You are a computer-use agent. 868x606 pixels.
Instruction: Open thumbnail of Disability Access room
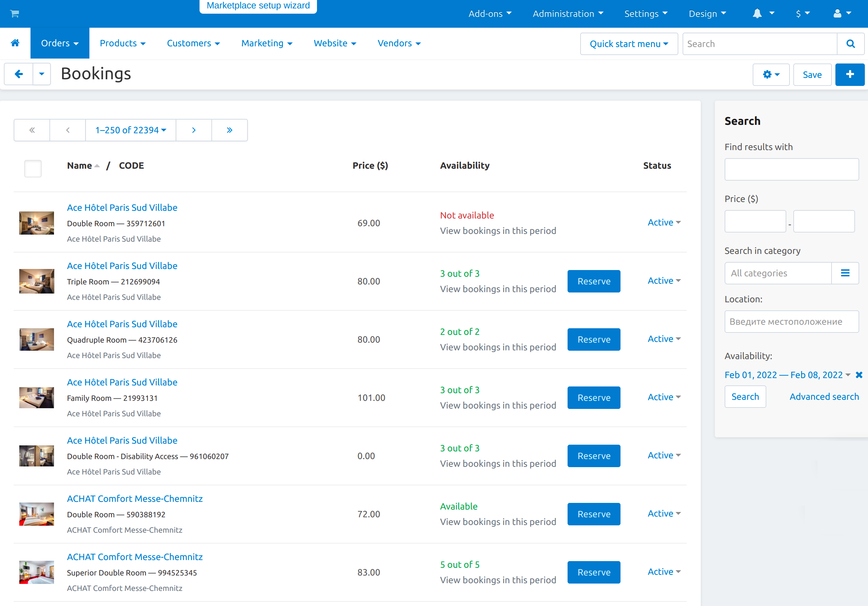[x=37, y=456]
